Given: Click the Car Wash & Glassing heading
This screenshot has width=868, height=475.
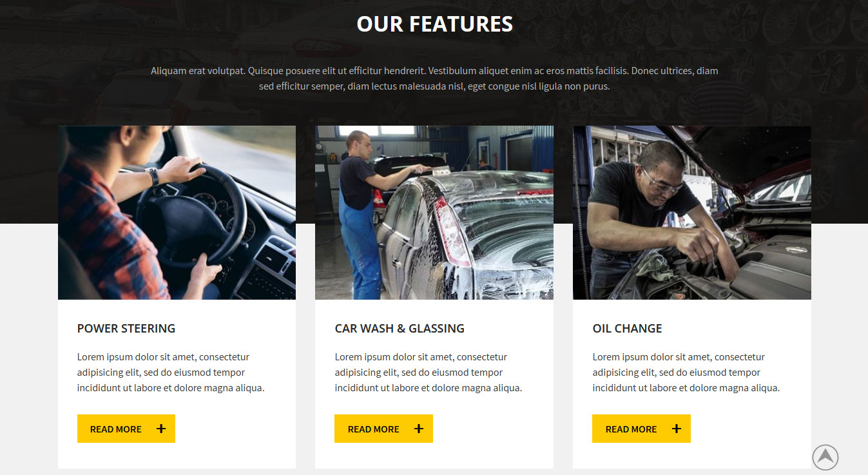Looking at the screenshot, I should click(400, 328).
